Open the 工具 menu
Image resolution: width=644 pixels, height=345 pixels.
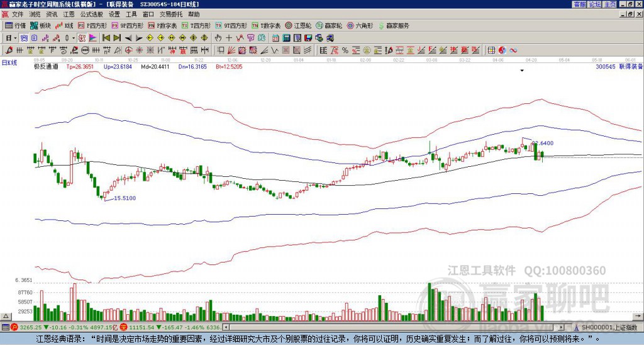[x=131, y=14]
